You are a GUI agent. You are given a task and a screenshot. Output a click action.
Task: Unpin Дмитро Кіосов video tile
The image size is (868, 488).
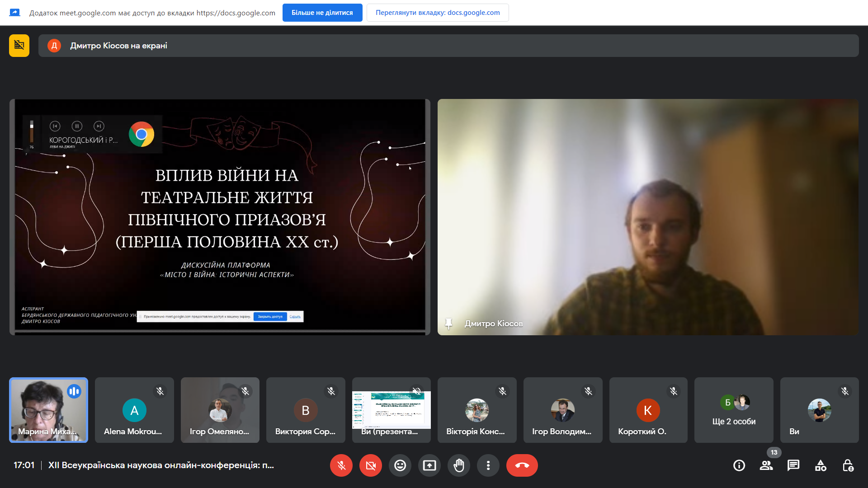coord(448,324)
